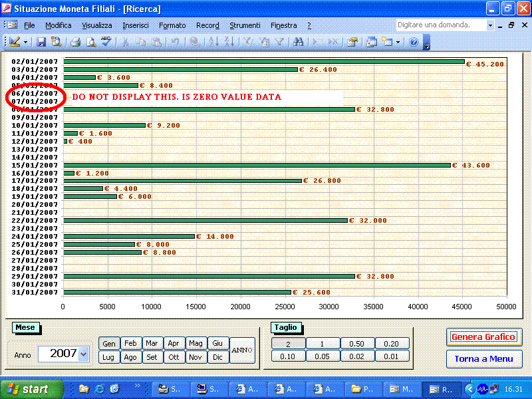Launch Internet Explorer from quick launch
This screenshot has height=399, width=532.
[99, 388]
